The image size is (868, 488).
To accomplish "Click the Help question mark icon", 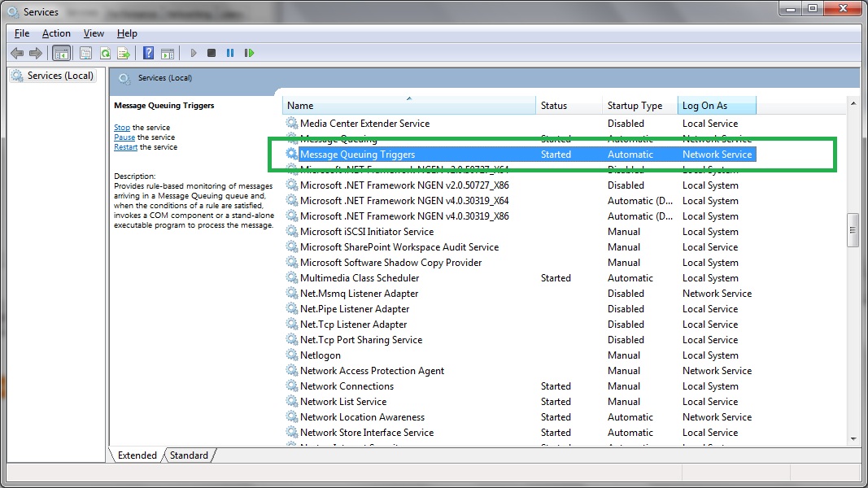I will click(148, 53).
